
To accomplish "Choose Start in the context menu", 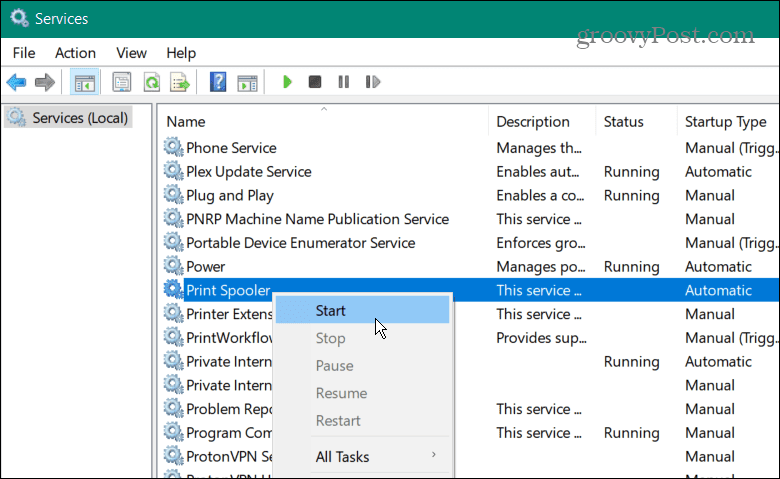I will click(x=331, y=311).
